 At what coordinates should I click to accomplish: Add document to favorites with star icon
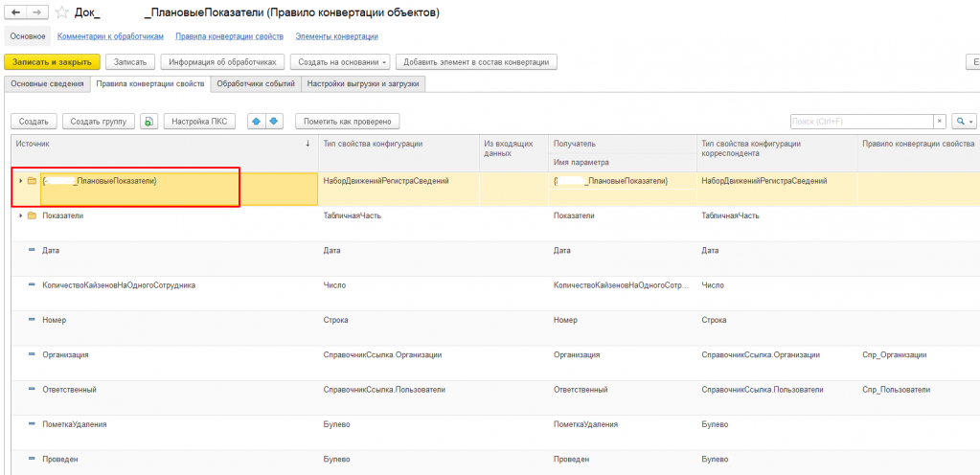pos(62,12)
